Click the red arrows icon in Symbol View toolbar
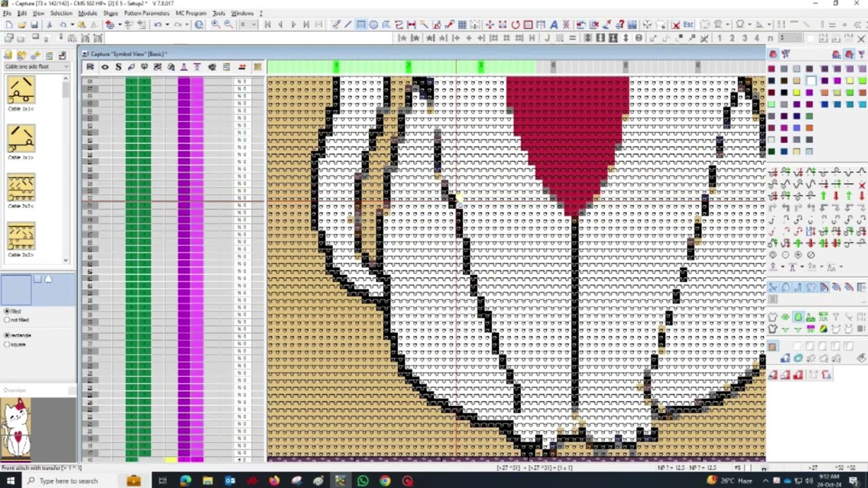 [241, 67]
